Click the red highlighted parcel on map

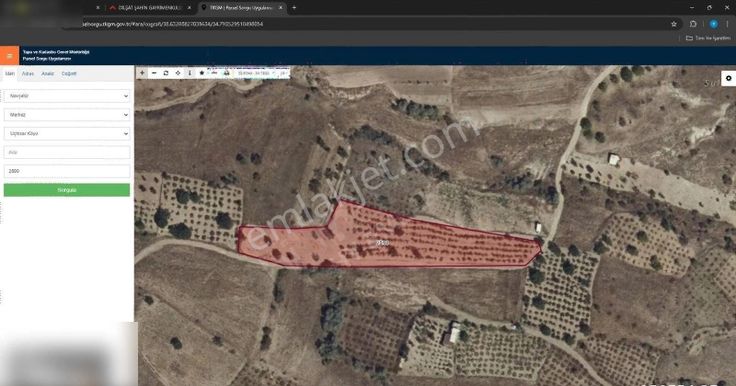385,239
